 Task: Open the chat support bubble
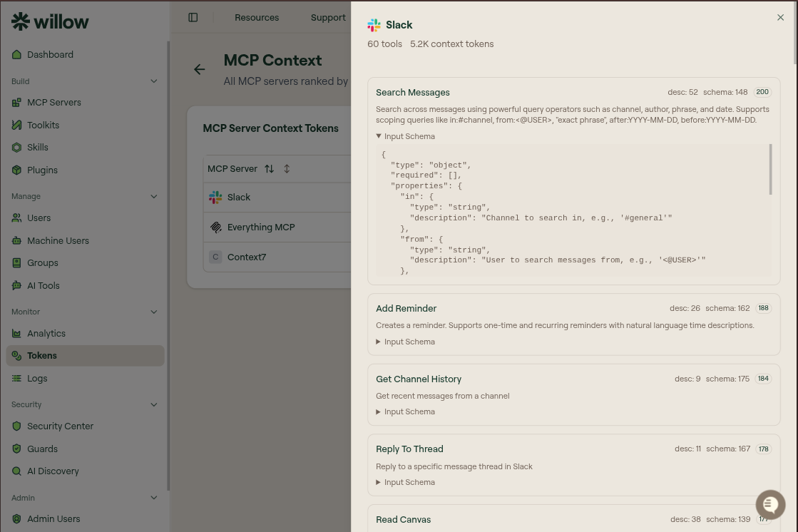pyautogui.click(x=770, y=504)
